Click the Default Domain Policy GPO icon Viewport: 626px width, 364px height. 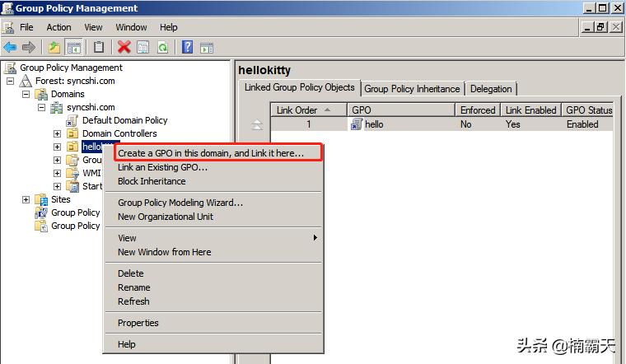tap(72, 120)
